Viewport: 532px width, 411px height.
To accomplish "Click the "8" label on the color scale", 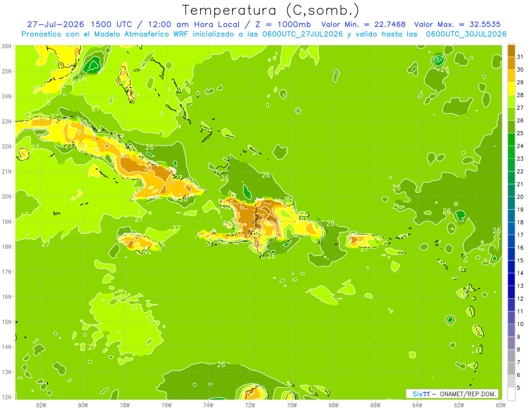I will [519, 350].
